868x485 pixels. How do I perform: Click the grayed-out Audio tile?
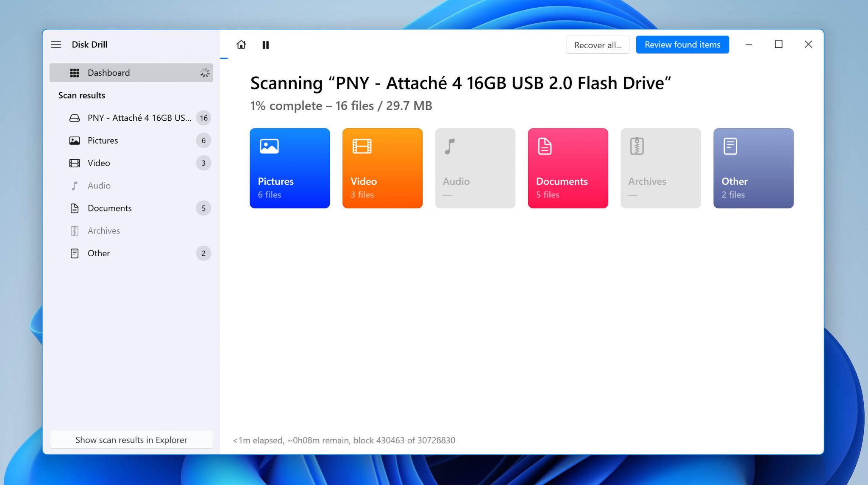pos(475,168)
